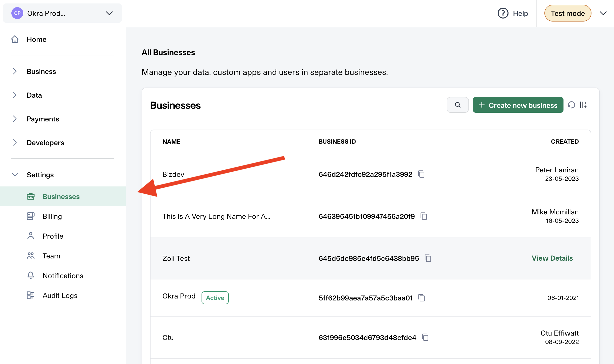This screenshot has height=364, width=614.
Task: Click ID text 5ff62b99aea7a57a5c3baa01
Action: [365, 298]
